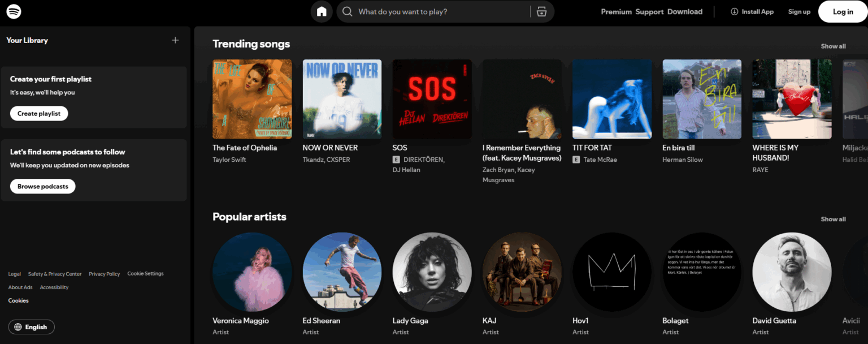The image size is (868, 344).
Task: Open the Browse icon in the search bar
Action: point(541,11)
